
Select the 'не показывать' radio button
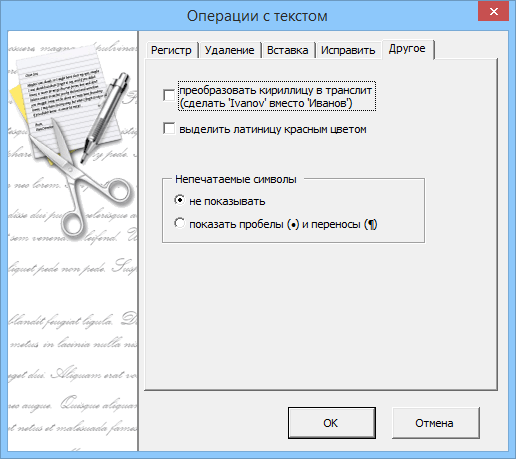(180, 200)
